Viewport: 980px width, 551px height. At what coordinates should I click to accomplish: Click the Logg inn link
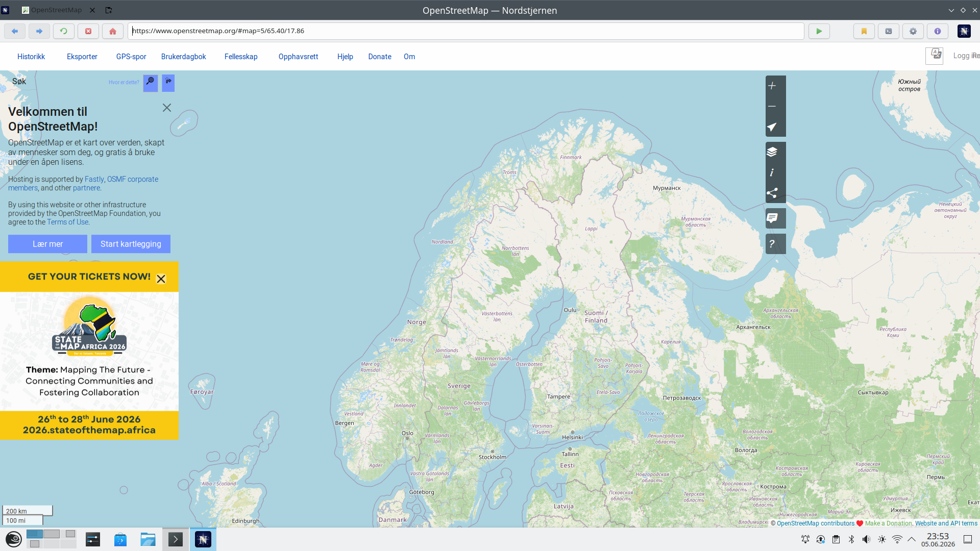coord(966,56)
